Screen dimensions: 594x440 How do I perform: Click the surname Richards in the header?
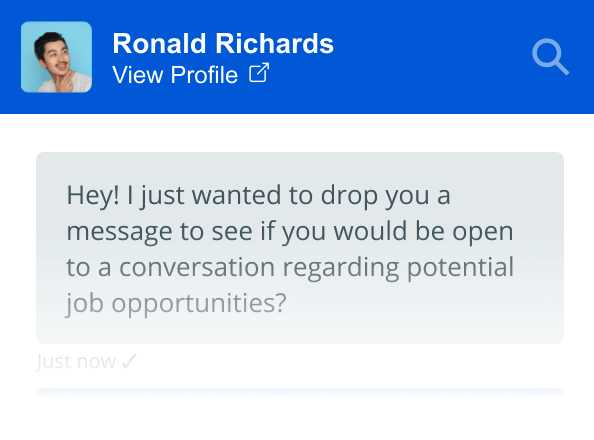tap(275, 43)
